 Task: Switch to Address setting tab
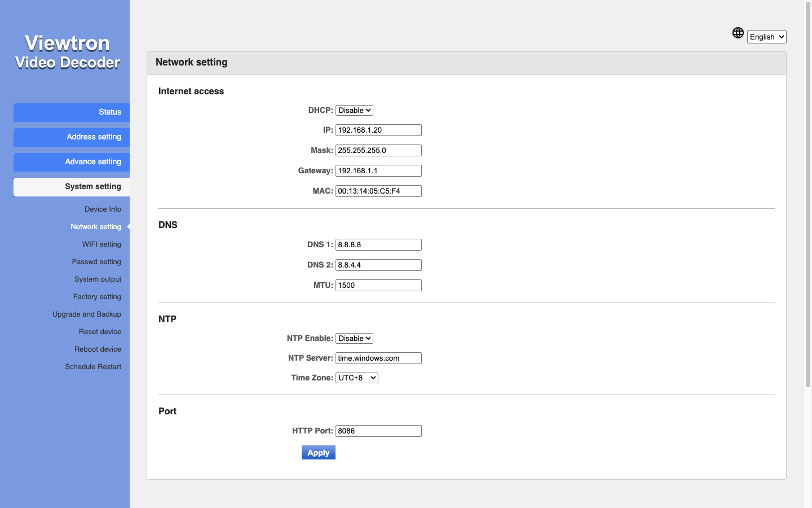pos(72,137)
